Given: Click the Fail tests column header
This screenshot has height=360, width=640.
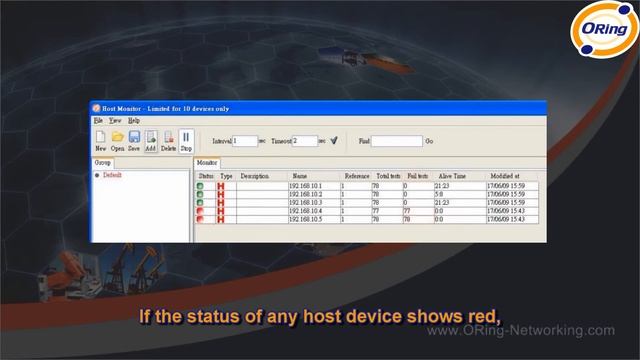Looking at the screenshot, I should [x=418, y=176].
